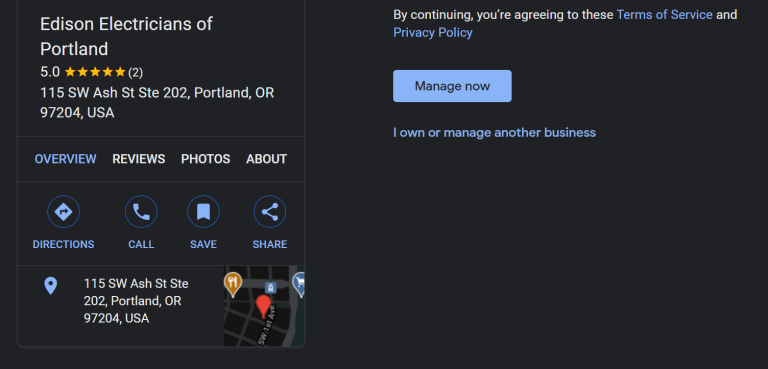Click the orange restaurant marker on map
This screenshot has width=768, height=369.
click(233, 284)
